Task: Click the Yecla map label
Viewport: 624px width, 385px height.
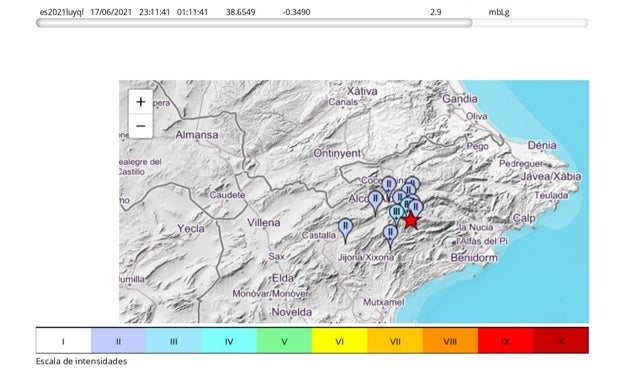Action: coord(191,229)
